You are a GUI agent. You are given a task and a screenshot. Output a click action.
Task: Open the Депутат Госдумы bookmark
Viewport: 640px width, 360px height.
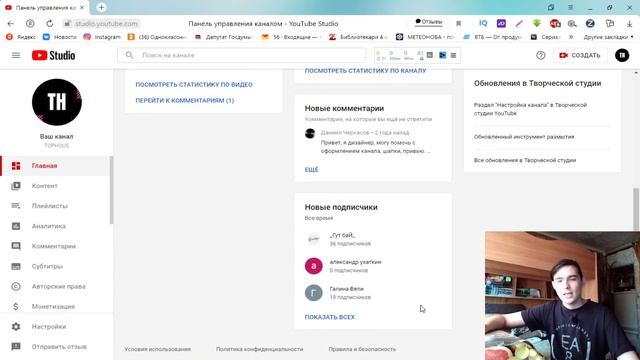(223, 37)
